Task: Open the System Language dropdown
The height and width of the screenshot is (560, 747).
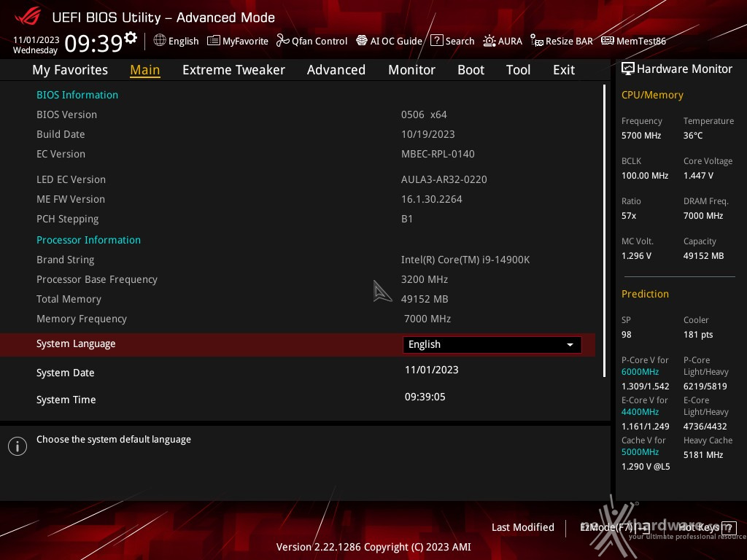Action: 492,345
